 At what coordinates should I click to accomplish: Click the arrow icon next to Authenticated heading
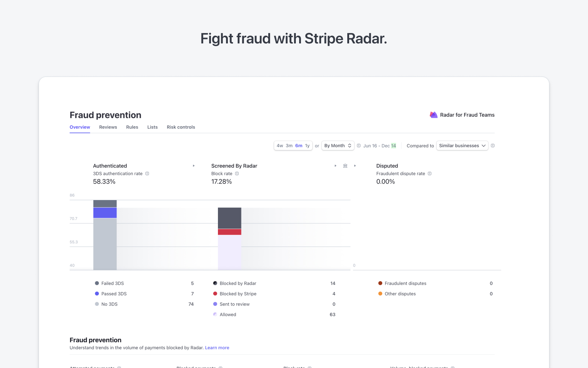194,166
